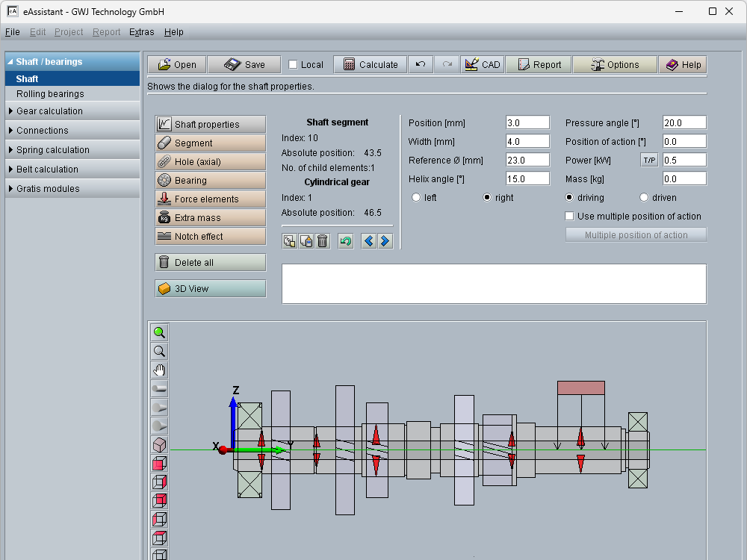Delete element with the trash can icon
Viewport: 747px width, 560px height.
tap(322, 241)
